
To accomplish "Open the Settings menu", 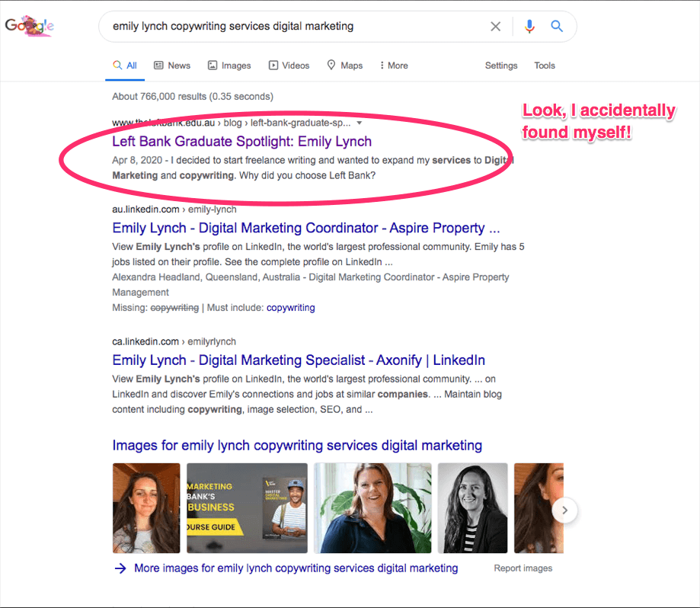I will pos(501,66).
